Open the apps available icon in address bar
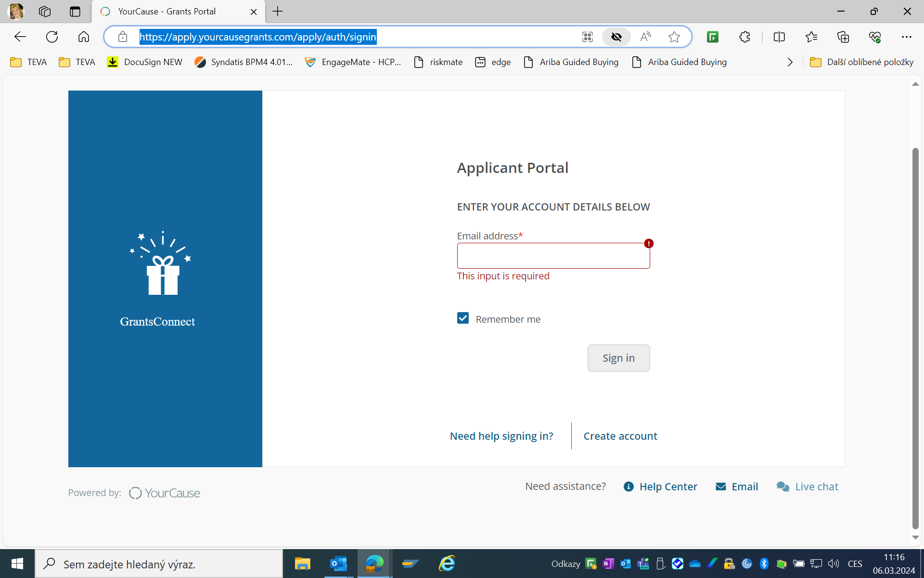Screen dimensions: 924x578 588,37
